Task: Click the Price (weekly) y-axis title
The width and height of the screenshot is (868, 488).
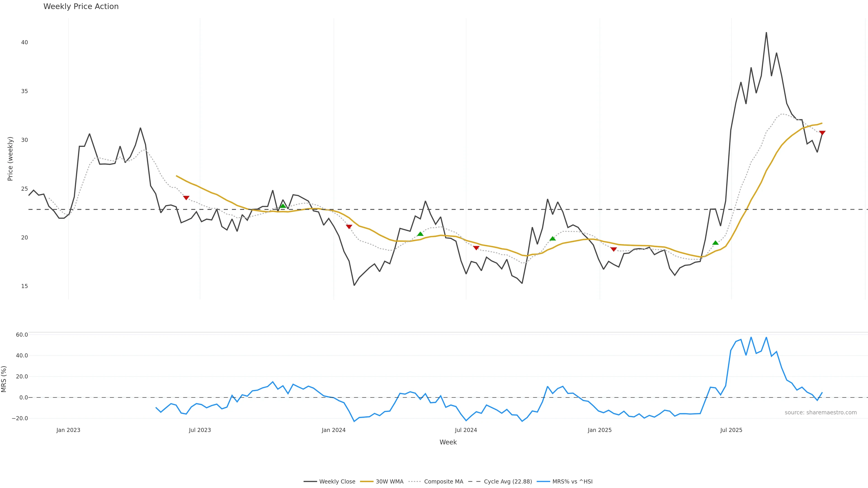Action: (x=10, y=159)
